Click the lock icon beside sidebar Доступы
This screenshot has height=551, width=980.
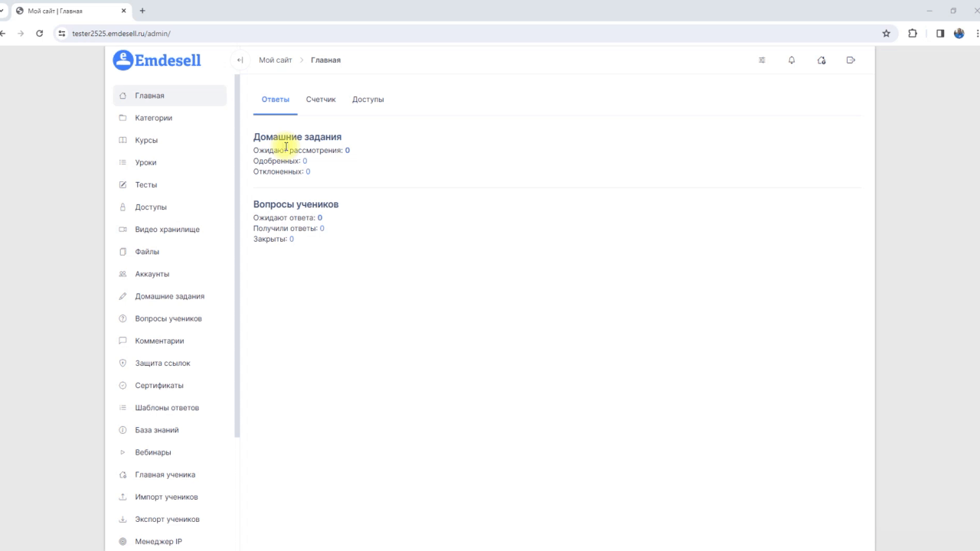pos(122,207)
